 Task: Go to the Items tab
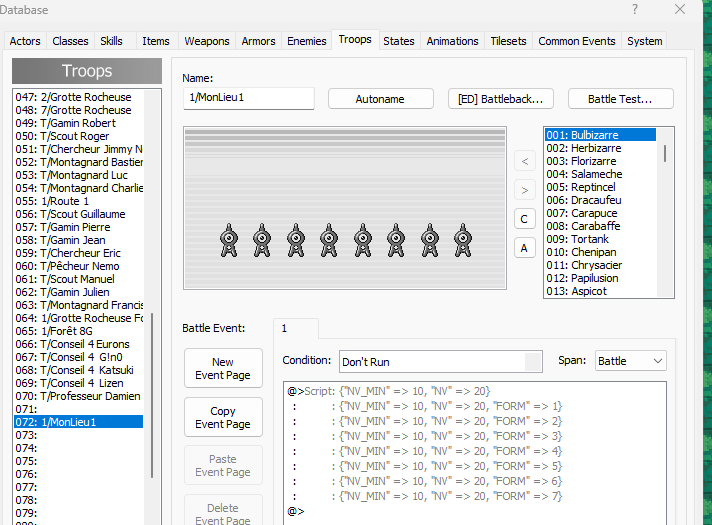[156, 41]
